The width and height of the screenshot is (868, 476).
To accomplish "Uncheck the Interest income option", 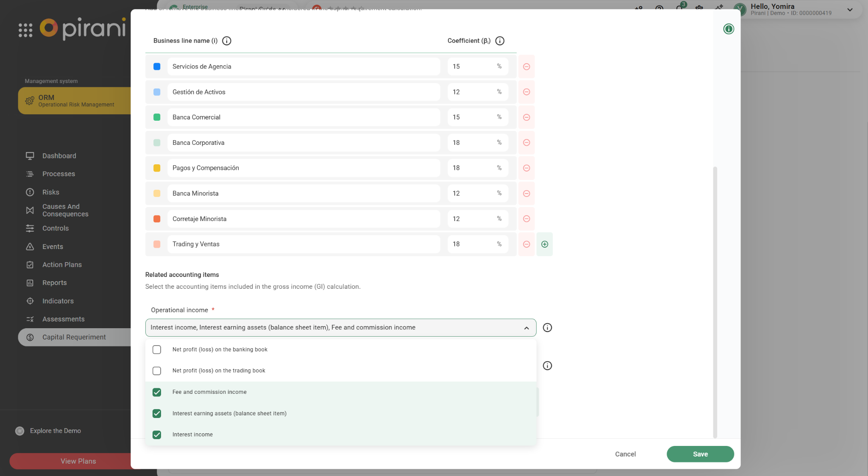I will [x=157, y=435].
